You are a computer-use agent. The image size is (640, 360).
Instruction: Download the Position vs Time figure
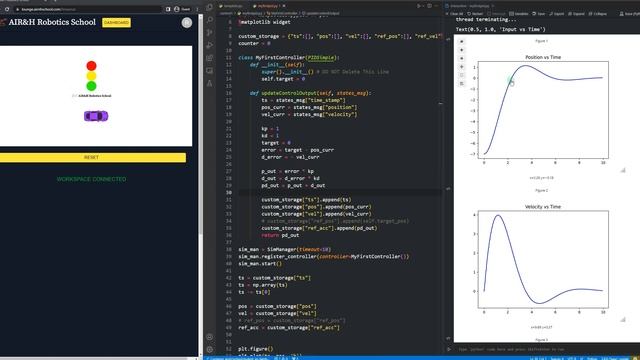click(462, 84)
